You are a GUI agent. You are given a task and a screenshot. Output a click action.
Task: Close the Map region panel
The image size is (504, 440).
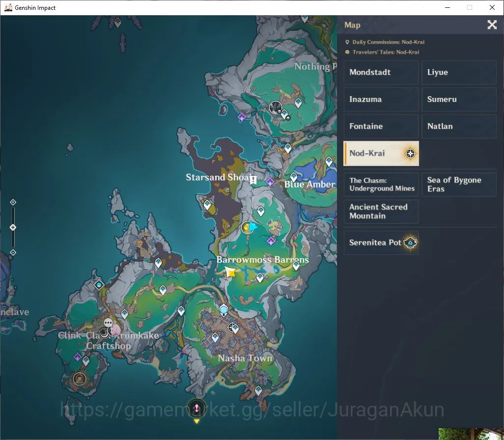click(492, 25)
